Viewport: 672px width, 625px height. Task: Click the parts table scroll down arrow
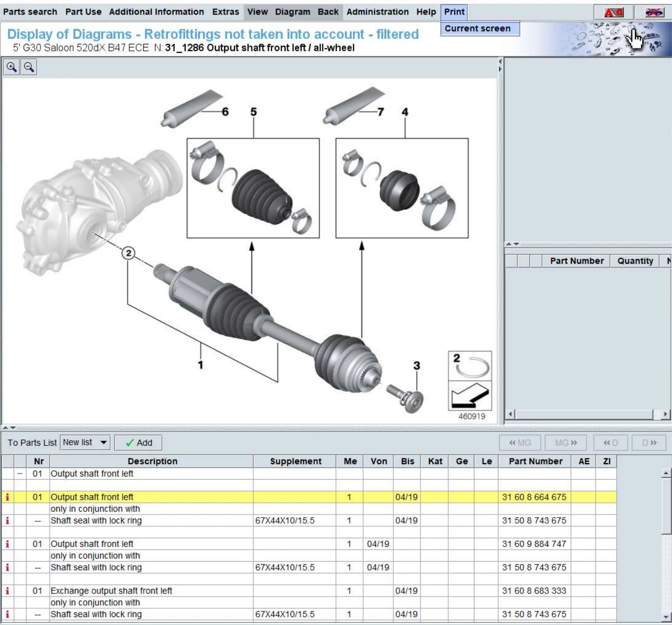click(666, 617)
